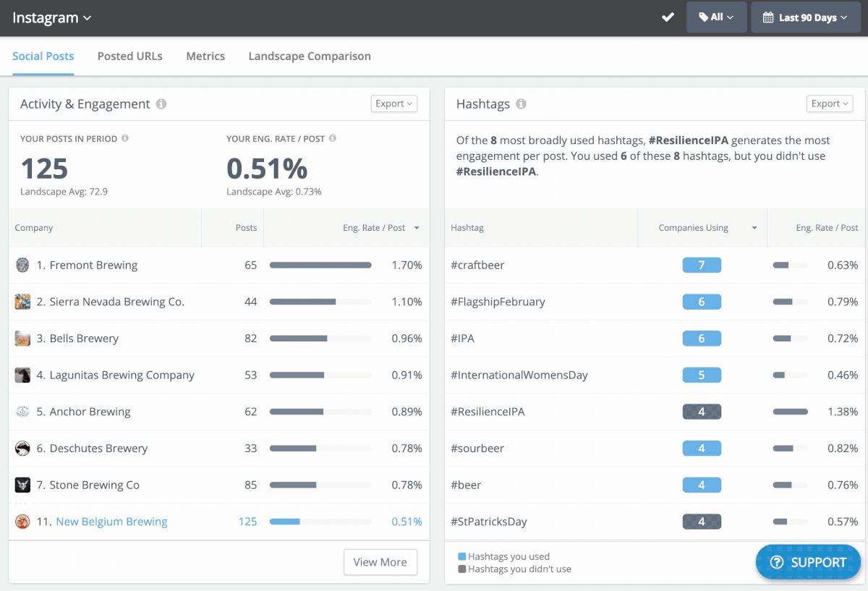
Task: Click the info icon beside Activity & Engagement
Action: pyautogui.click(x=161, y=104)
